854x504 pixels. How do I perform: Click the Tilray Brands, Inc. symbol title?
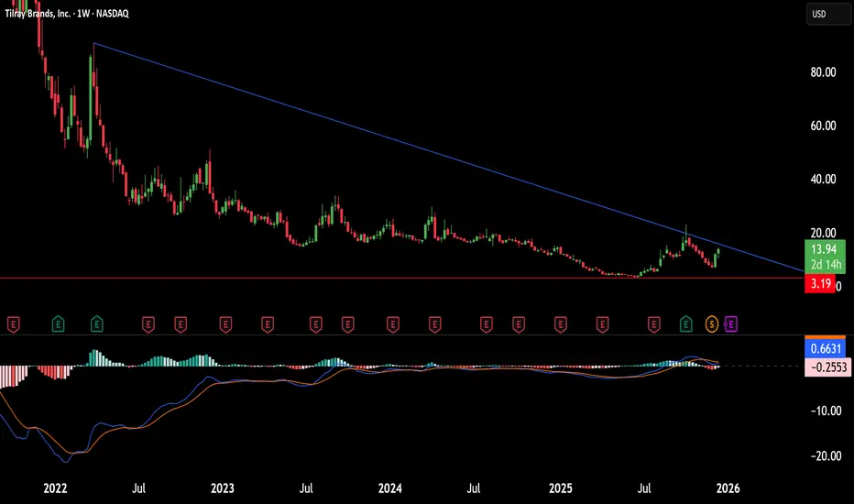point(38,14)
